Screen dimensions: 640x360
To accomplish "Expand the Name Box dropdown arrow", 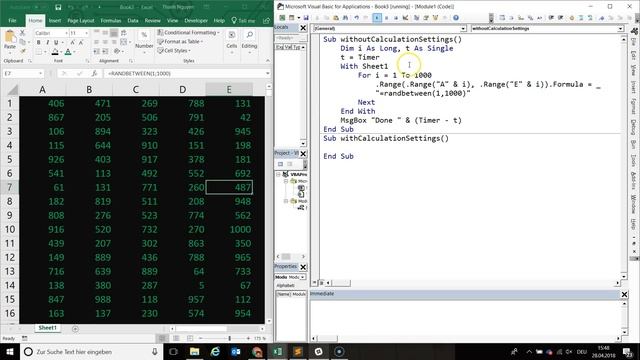I will point(40,73).
